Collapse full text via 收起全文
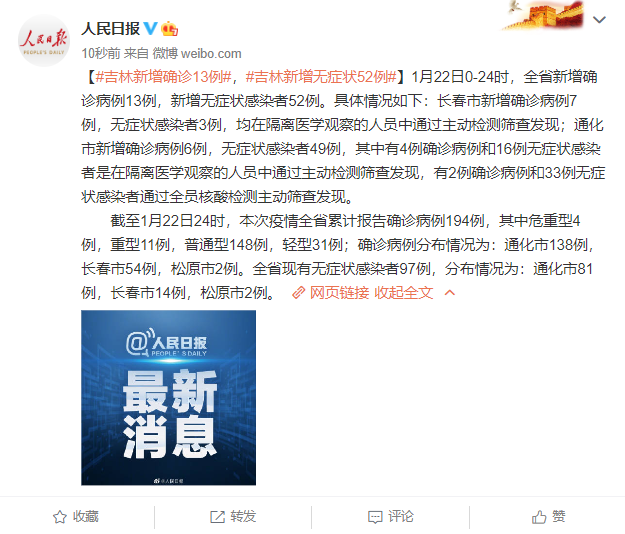 403,293
